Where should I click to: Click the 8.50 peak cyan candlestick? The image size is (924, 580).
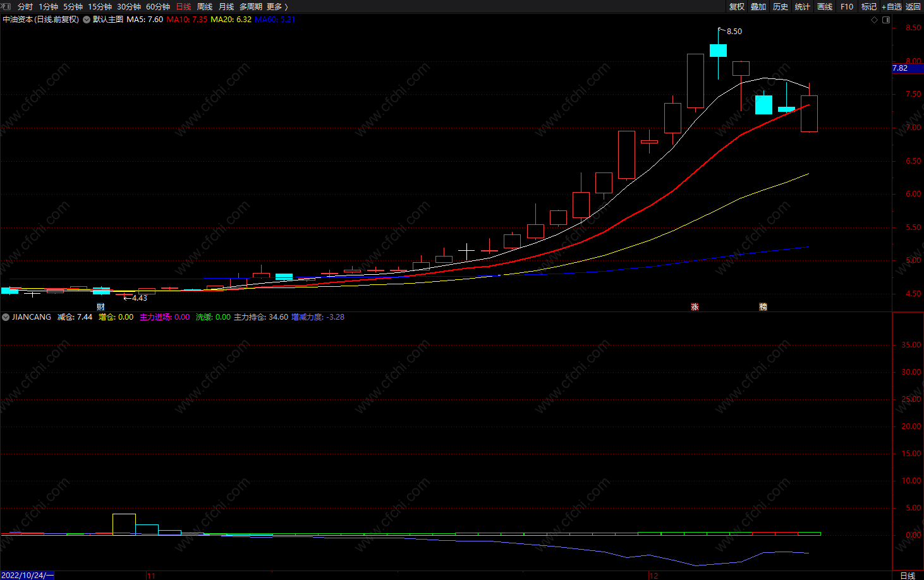coord(718,51)
